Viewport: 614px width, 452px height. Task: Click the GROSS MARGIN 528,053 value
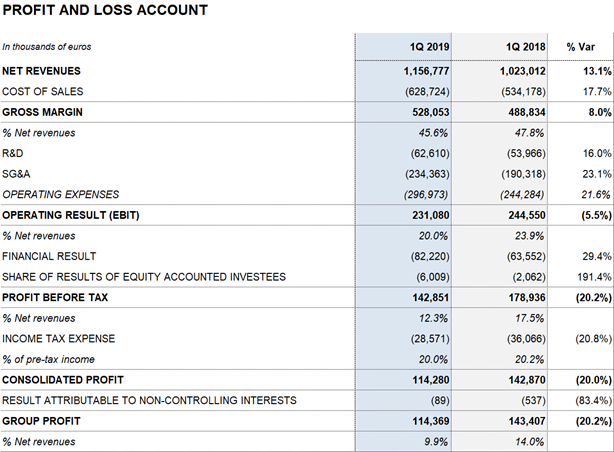click(x=431, y=112)
